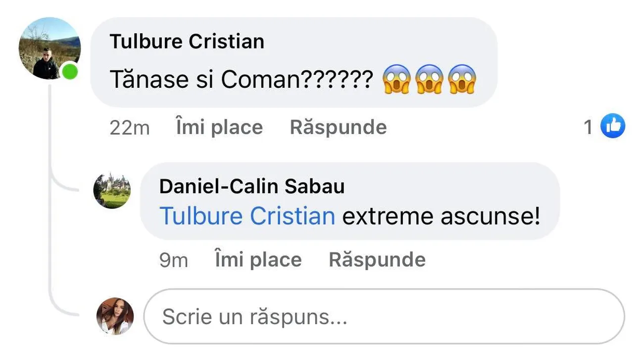Click your profile avatar beside the reply box
This screenshot has height=347, width=644.
click(x=115, y=316)
